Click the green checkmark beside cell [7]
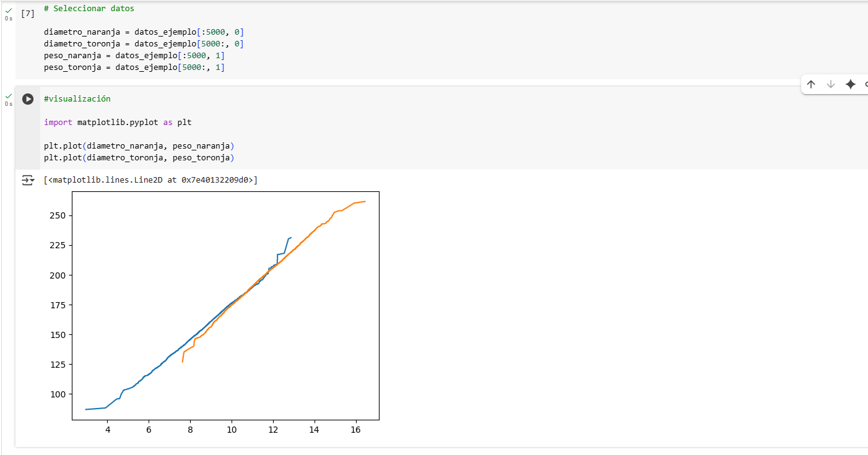868x455 pixels. point(8,11)
